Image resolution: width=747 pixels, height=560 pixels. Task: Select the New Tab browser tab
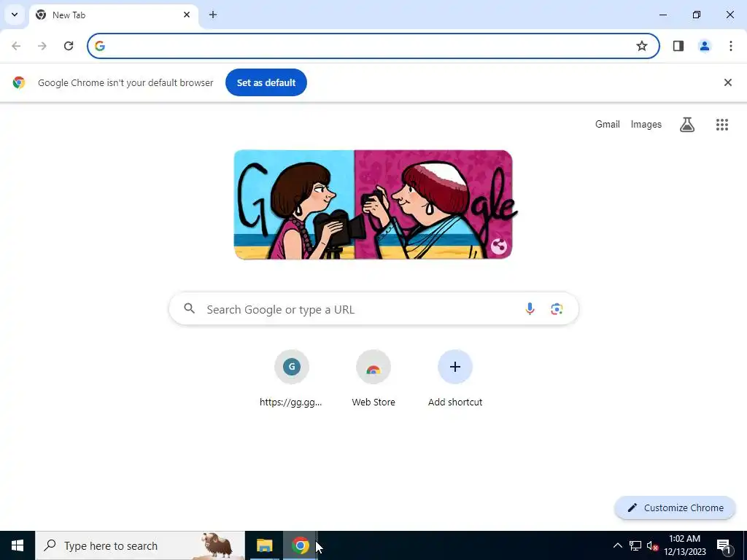coord(113,15)
